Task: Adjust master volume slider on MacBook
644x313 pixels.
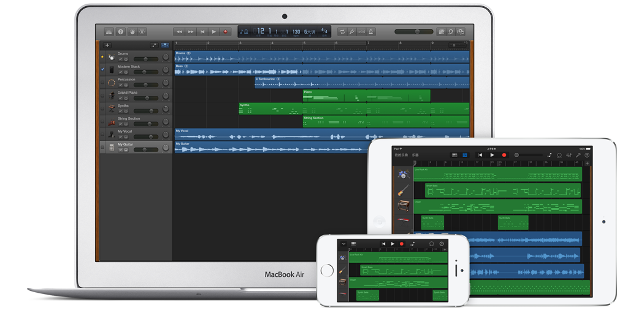Action: pyautogui.click(x=413, y=32)
